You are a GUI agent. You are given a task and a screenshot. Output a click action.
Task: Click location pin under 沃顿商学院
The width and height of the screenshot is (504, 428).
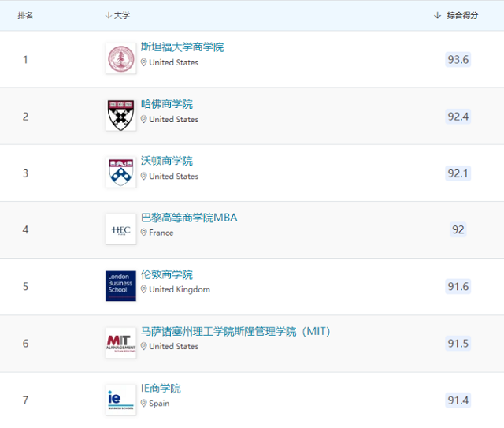tap(143, 176)
